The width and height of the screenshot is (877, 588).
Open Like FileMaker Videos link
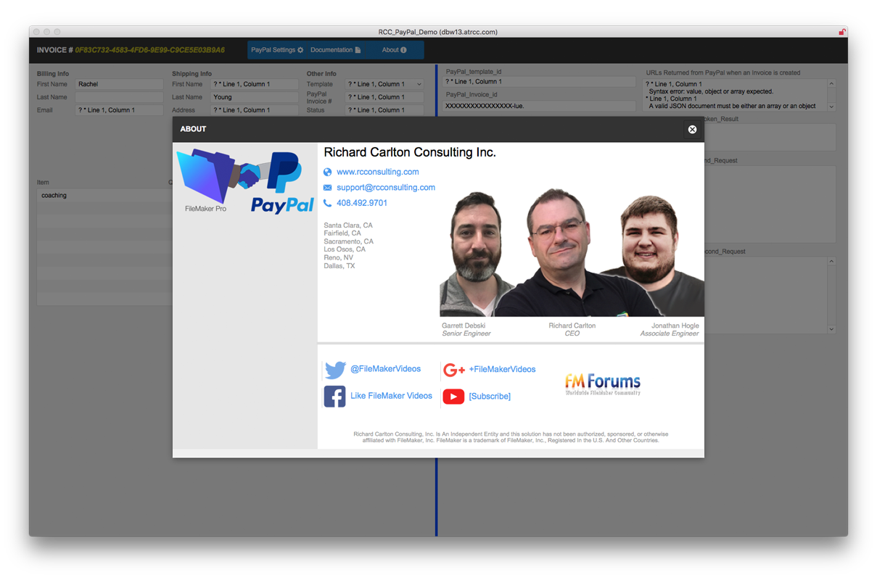pyautogui.click(x=391, y=396)
